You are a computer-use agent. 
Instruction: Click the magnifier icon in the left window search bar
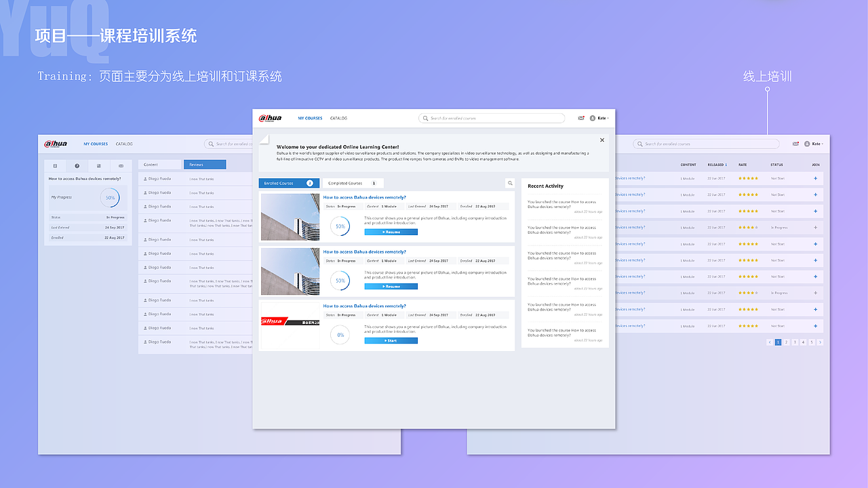pos(212,144)
